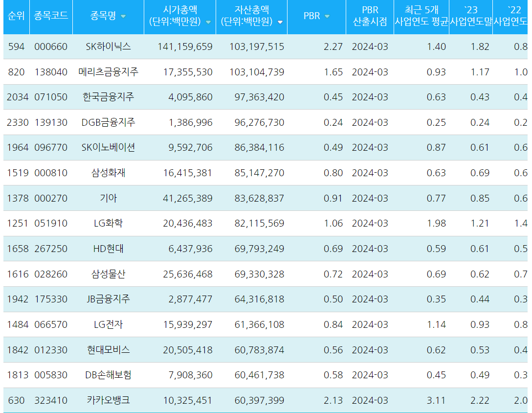
Task: Select market cap value 17,355,530
Action: [x=188, y=72]
